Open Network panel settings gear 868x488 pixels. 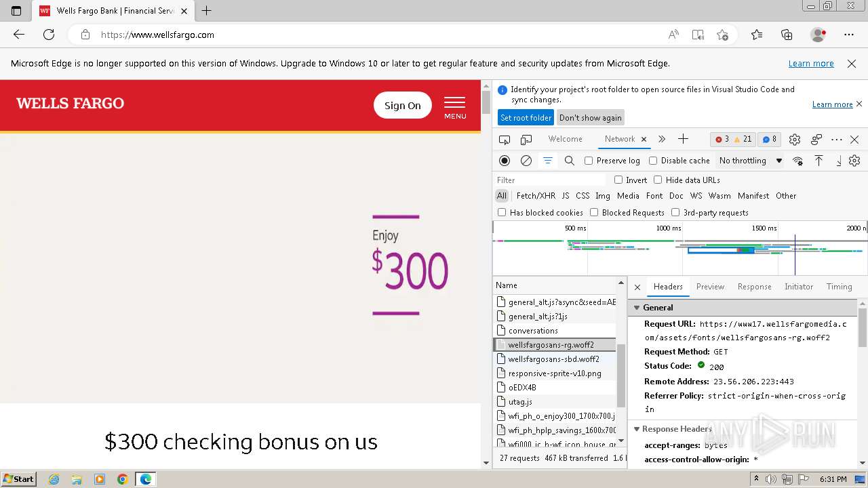click(x=854, y=161)
